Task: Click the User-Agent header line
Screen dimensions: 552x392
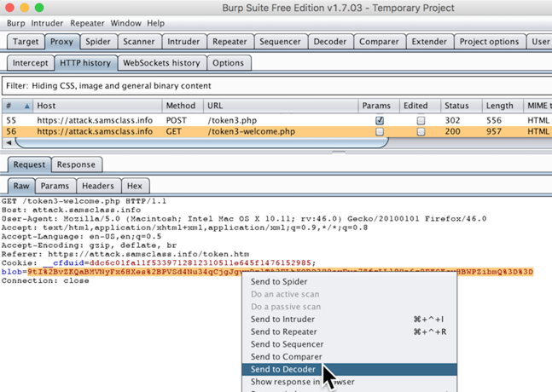Action: pos(244,219)
